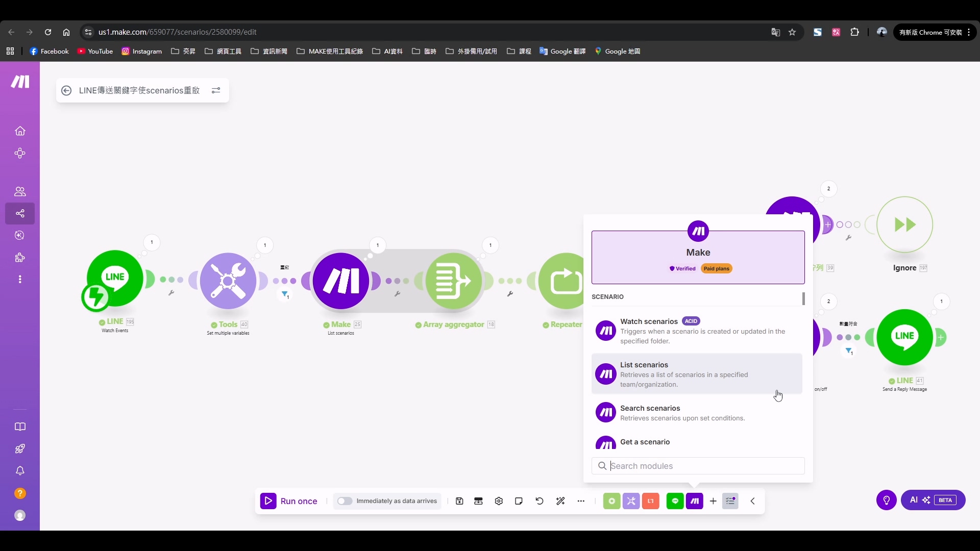Image resolution: width=980 pixels, height=551 pixels.
Task: Click the purple Make favorite icon in toolbar
Action: pos(695,501)
